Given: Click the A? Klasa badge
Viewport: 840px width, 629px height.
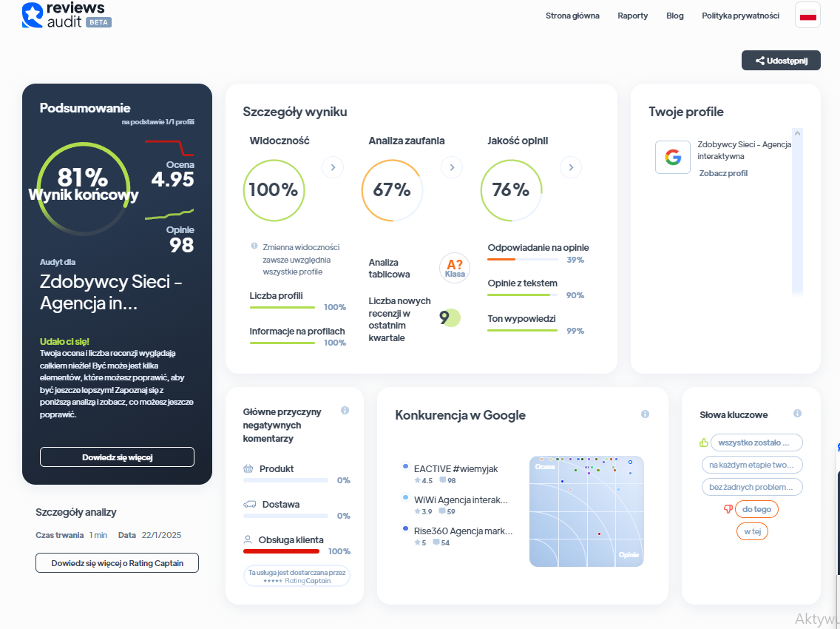Looking at the screenshot, I should click(455, 268).
